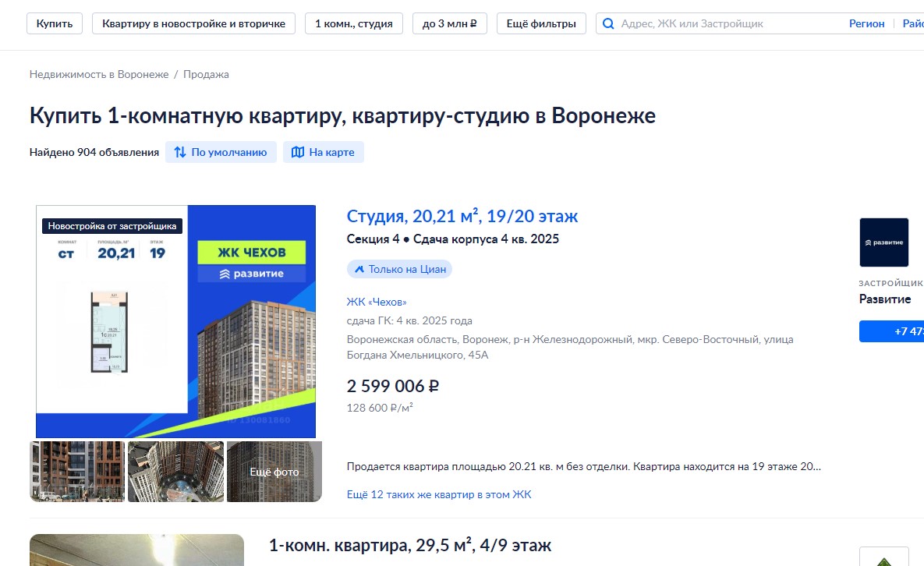Click the Продажа breadcrumb link

(x=206, y=75)
